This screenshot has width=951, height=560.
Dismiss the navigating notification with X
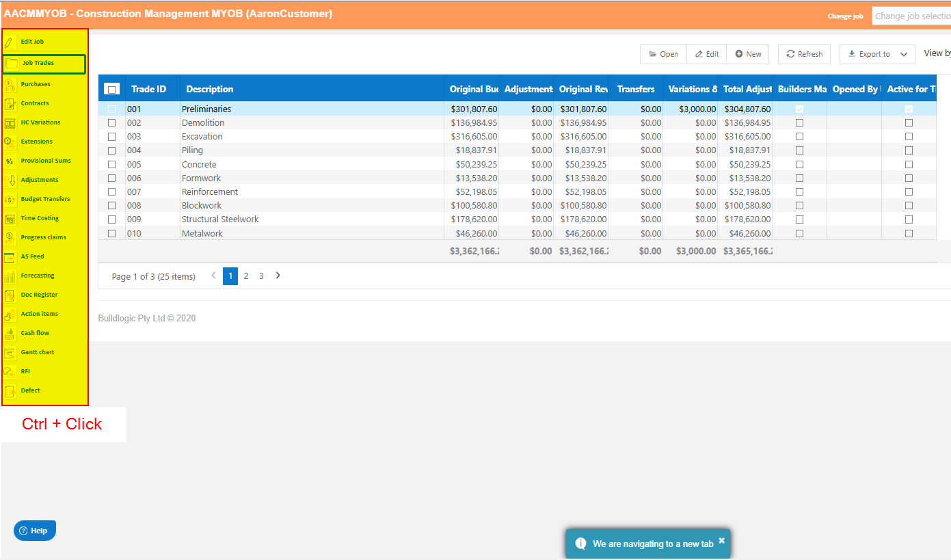pyautogui.click(x=721, y=540)
